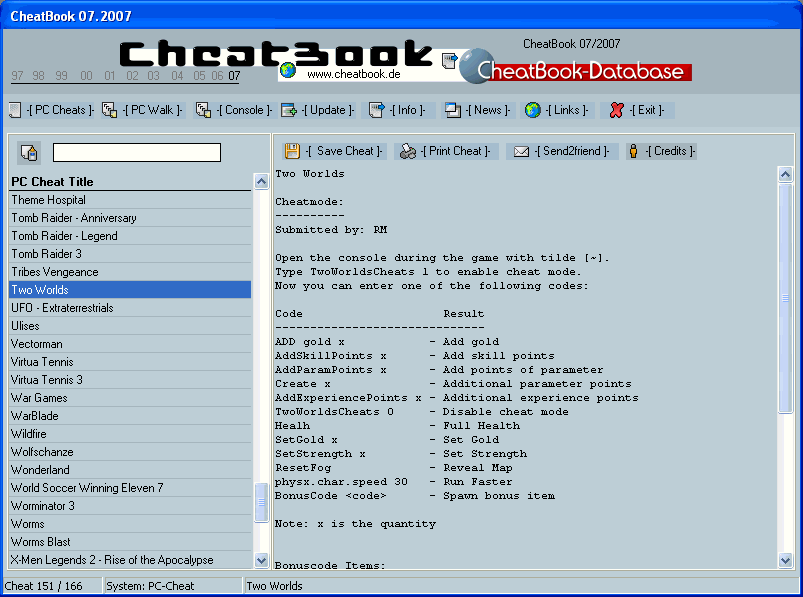This screenshot has width=803, height=597.
Task: Select year 06 in the year strip
Action: (218, 76)
